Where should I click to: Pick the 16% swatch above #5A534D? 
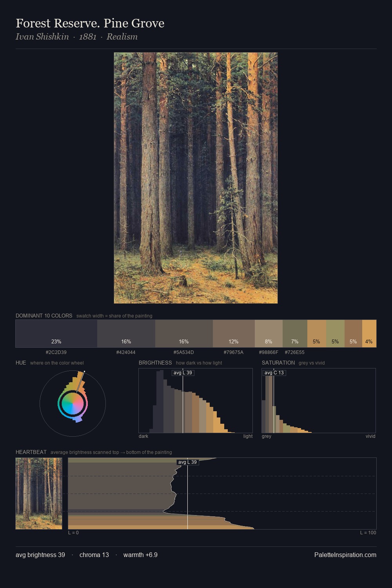pyautogui.click(x=184, y=334)
